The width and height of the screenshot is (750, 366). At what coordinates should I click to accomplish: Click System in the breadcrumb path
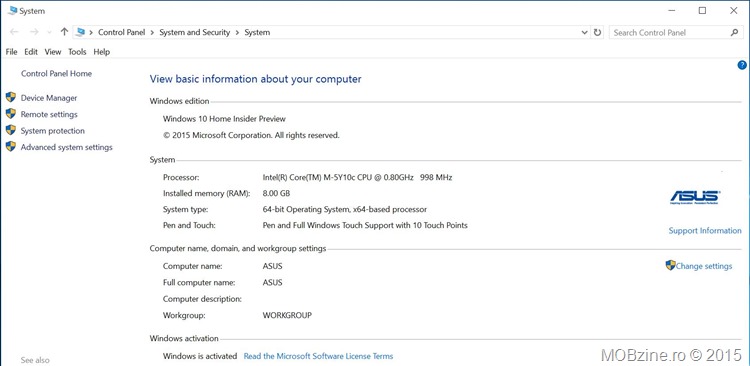click(257, 33)
